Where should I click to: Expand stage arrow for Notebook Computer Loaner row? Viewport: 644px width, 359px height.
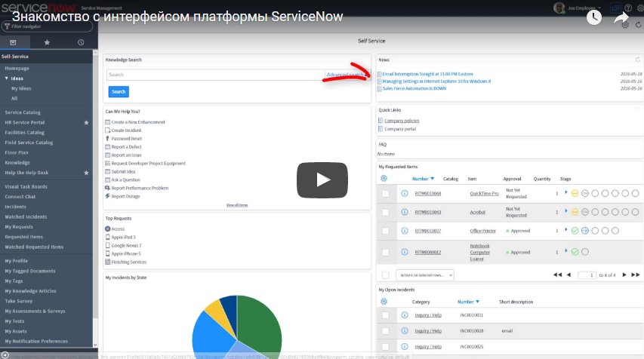(566, 250)
